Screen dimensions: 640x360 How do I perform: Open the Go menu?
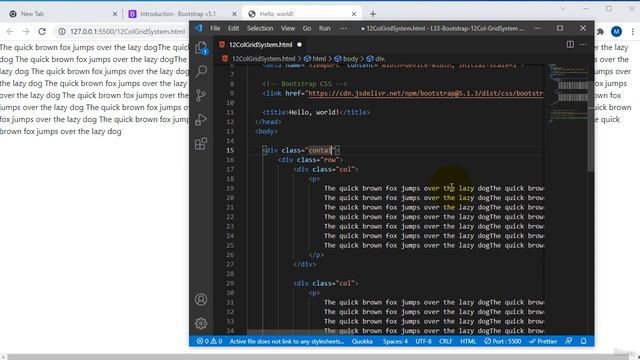point(307,28)
